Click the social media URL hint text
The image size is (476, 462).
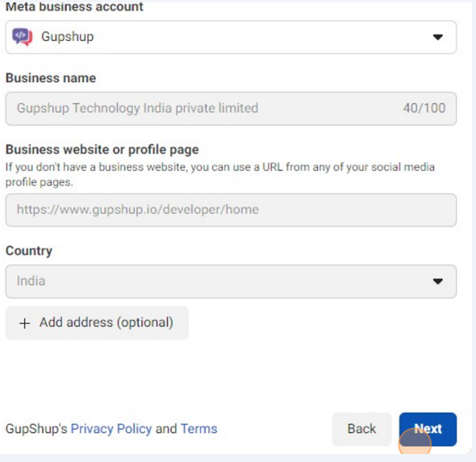(x=220, y=174)
